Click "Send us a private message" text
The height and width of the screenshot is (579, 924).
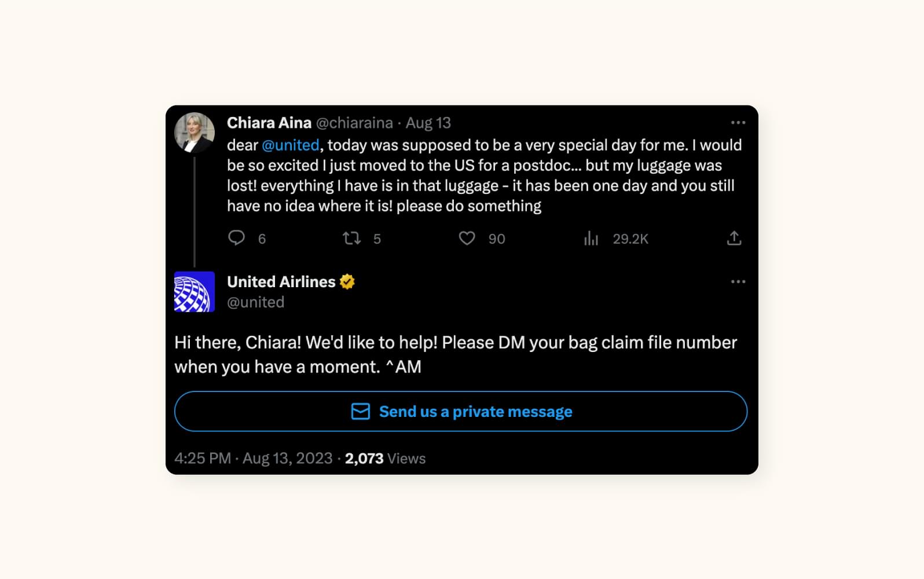click(475, 412)
